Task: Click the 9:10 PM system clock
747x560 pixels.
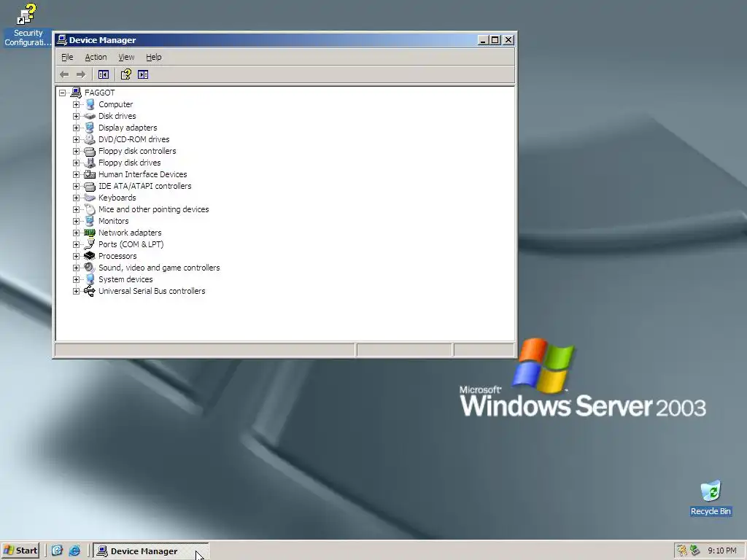Action: point(721,551)
